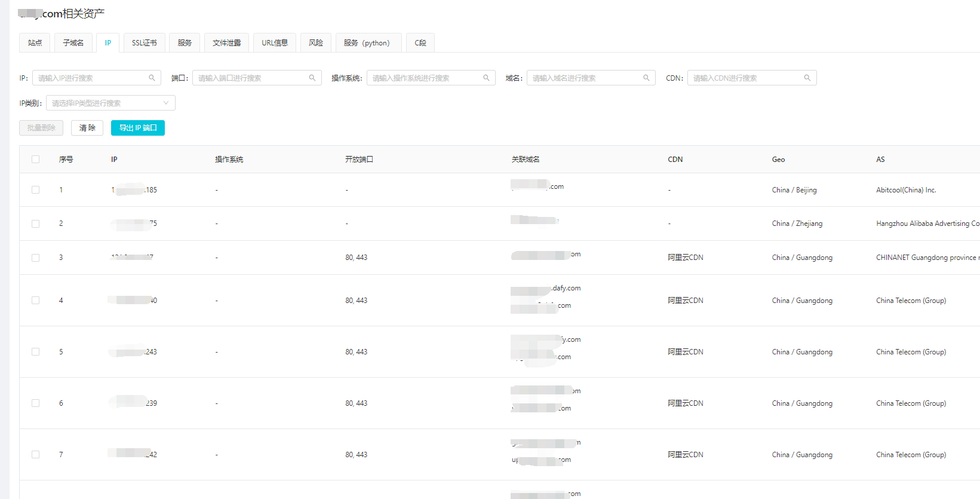
Task: Click the 批量删除 button
Action: [x=41, y=128]
